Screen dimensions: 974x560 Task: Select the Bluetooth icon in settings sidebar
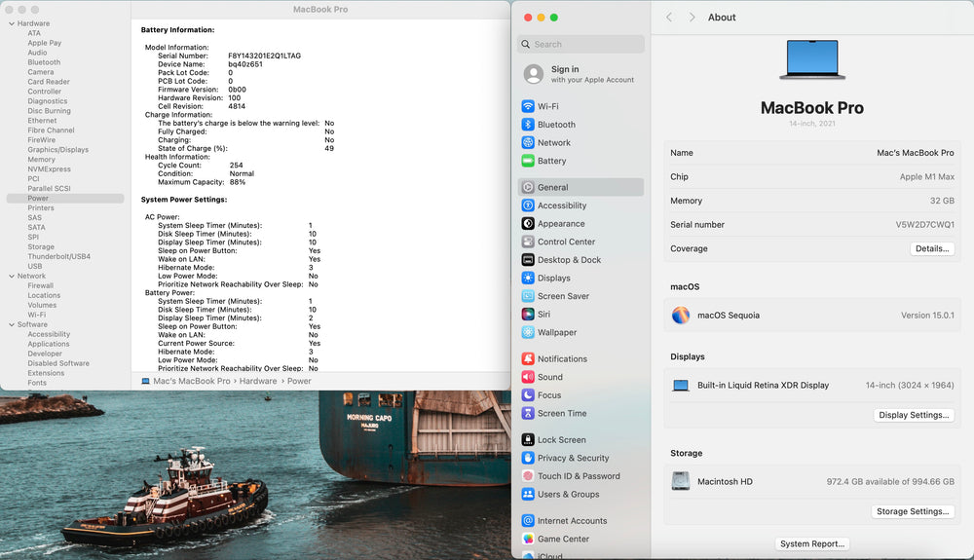[527, 124]
